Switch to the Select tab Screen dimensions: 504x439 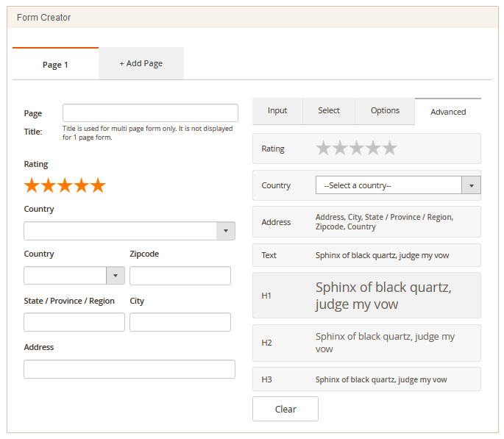[329, 111]
